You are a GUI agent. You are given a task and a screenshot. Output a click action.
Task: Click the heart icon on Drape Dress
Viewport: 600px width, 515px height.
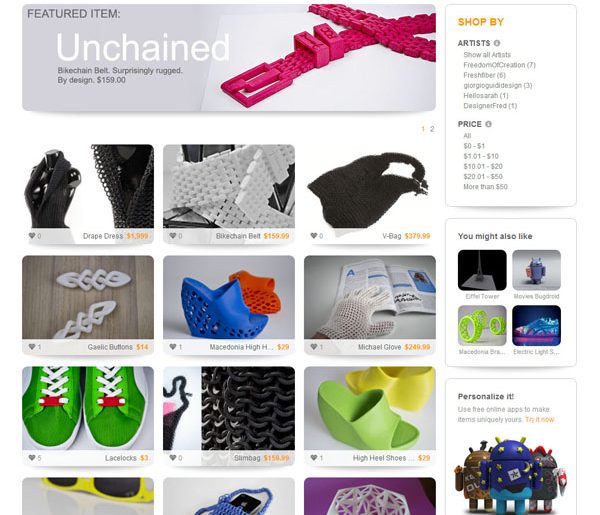(32, 236)
